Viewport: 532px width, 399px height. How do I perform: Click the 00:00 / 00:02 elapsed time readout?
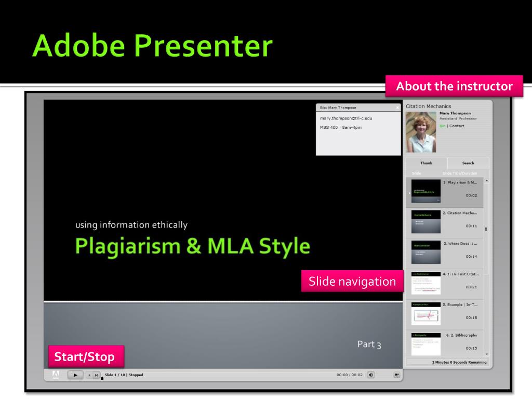350,375
